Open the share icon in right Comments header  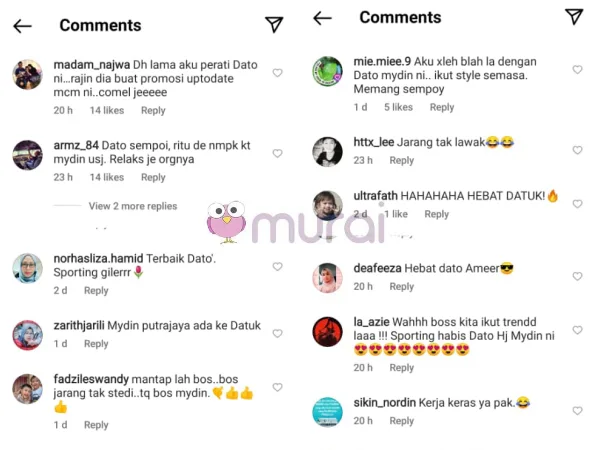pyautogui.click(x=574, y=16)
